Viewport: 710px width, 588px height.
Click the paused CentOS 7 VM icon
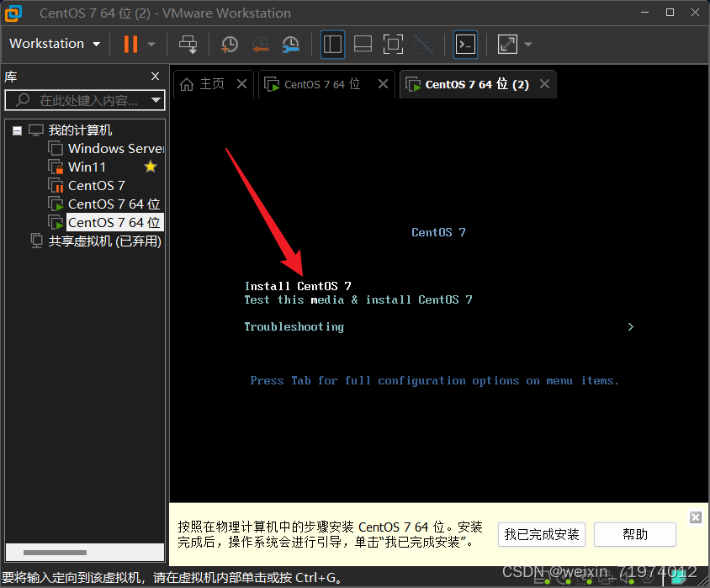(x=56, y=186)
